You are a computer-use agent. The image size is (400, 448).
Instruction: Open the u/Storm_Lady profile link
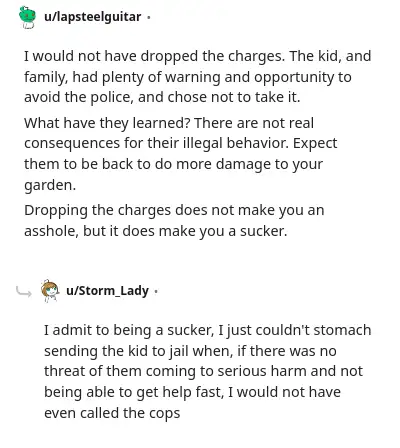(107, 291)
